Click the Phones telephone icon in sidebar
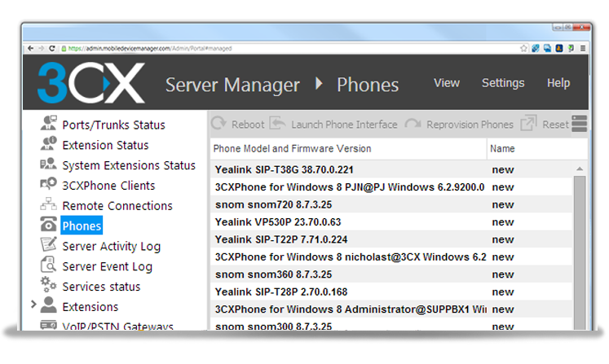Screen dimensions: 609x364 [x=49, y=224]
